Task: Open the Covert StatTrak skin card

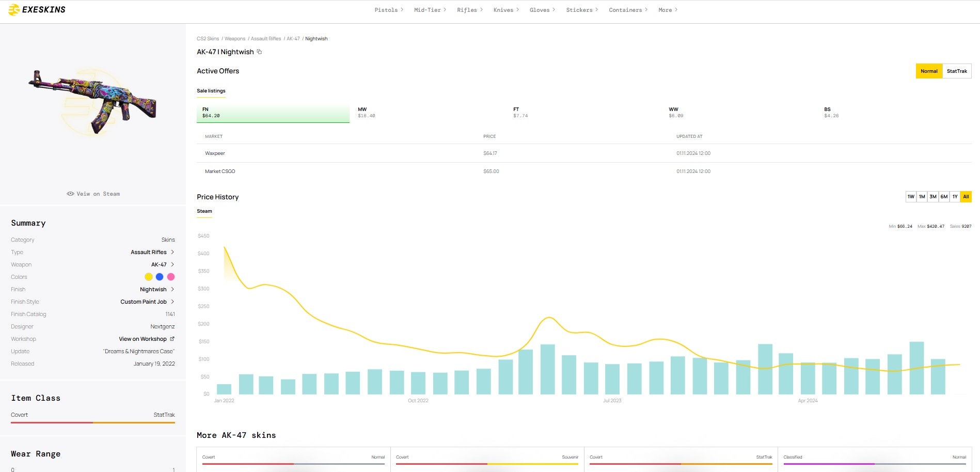Action: pos(681,460)
